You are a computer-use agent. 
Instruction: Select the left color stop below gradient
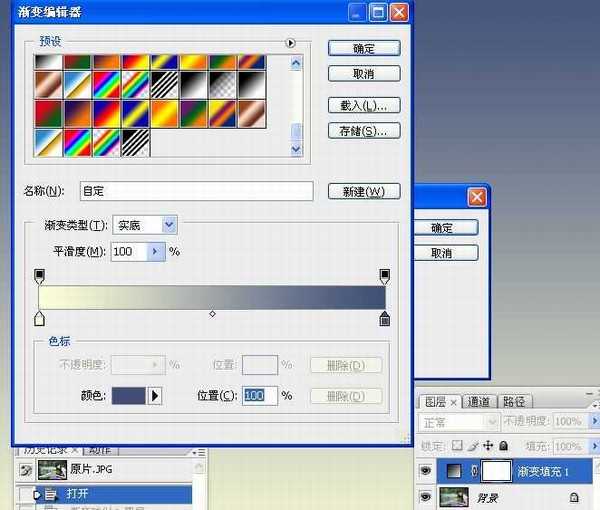click(x=40, y=318)
